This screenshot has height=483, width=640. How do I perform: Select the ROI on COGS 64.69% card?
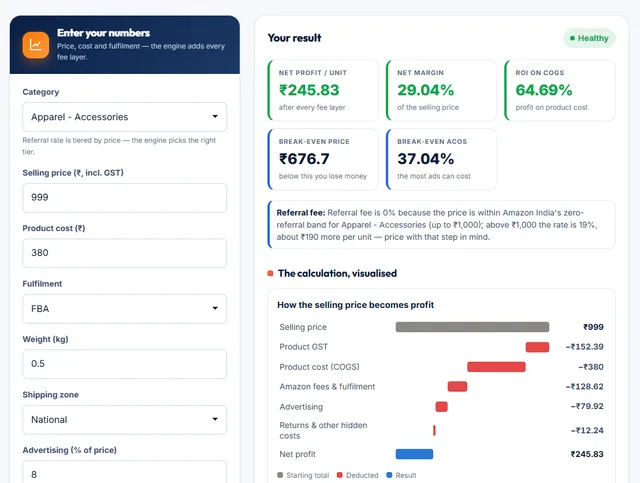pyautogui.click(x=560, y=90)
